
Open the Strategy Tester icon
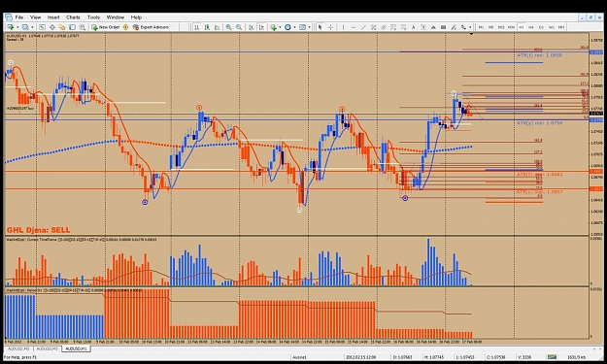(x=83, y=27)
